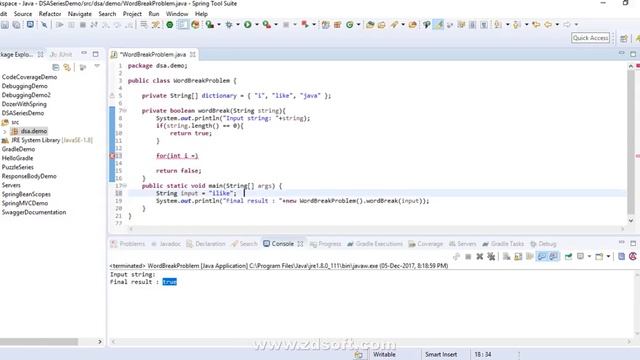Screen dimensions: 640x360
Task: Click Link with Editor in Package Explorer
Action: 67,67
